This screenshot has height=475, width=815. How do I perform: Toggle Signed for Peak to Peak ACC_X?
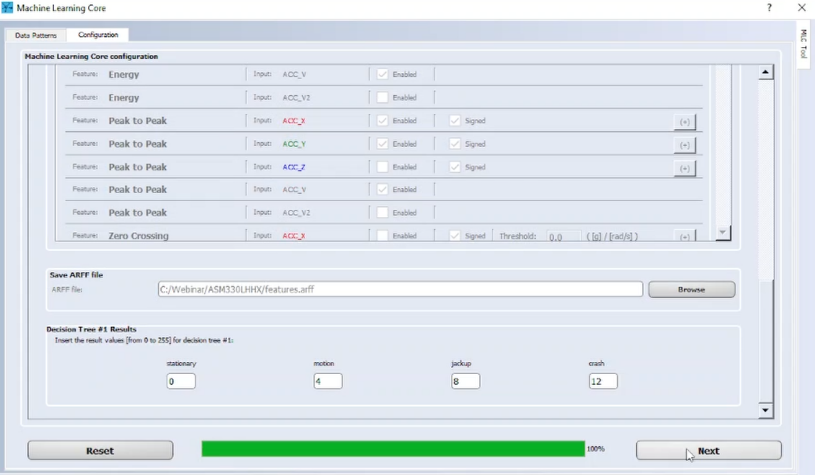click(455, 121)
